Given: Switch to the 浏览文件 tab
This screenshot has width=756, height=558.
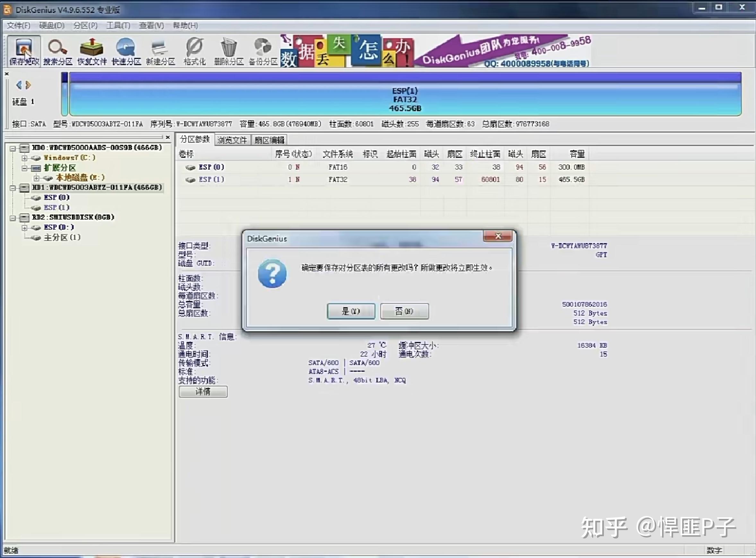Looking at the screenshot, I should tap(232, 140).
